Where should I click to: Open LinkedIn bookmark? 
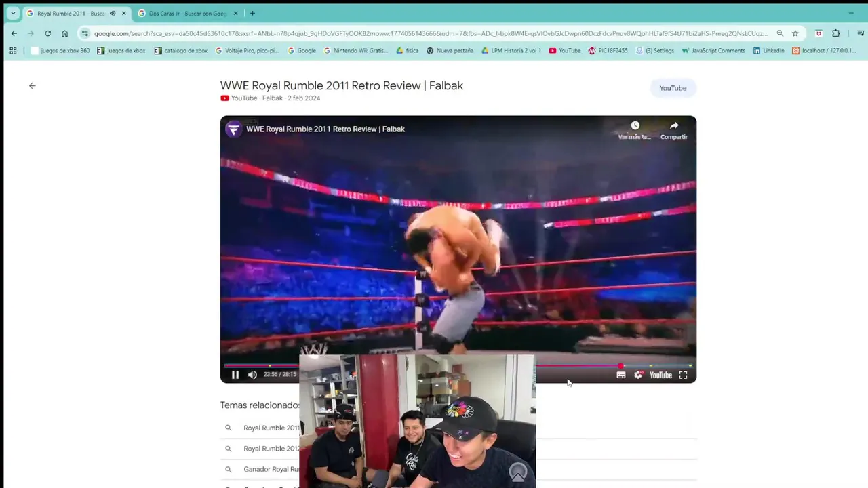tap(769, 50)
